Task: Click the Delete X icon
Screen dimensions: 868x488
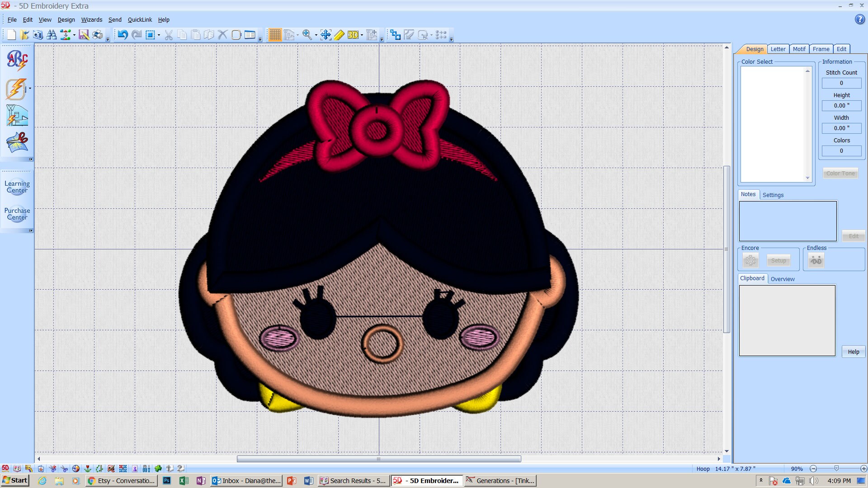Action: [222, 35]
